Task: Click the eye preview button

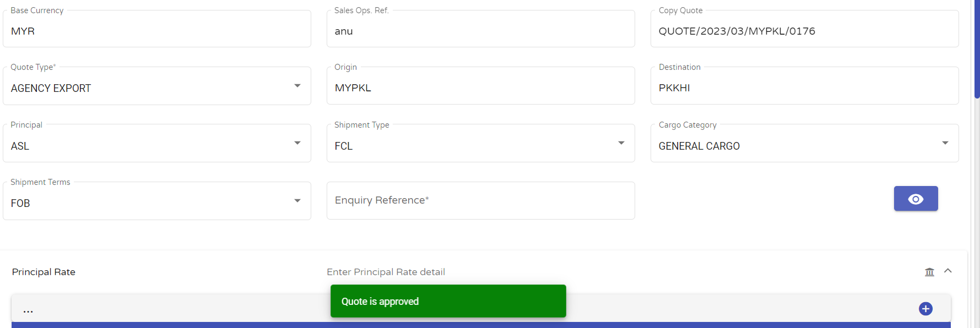Action: click(916, 199)
